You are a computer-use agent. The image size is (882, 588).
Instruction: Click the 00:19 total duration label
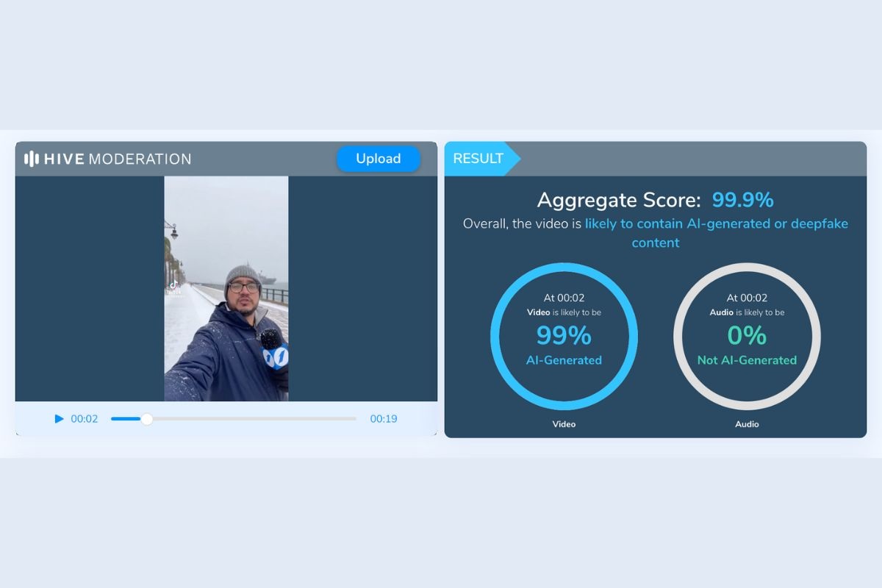[x=383, y=419]
